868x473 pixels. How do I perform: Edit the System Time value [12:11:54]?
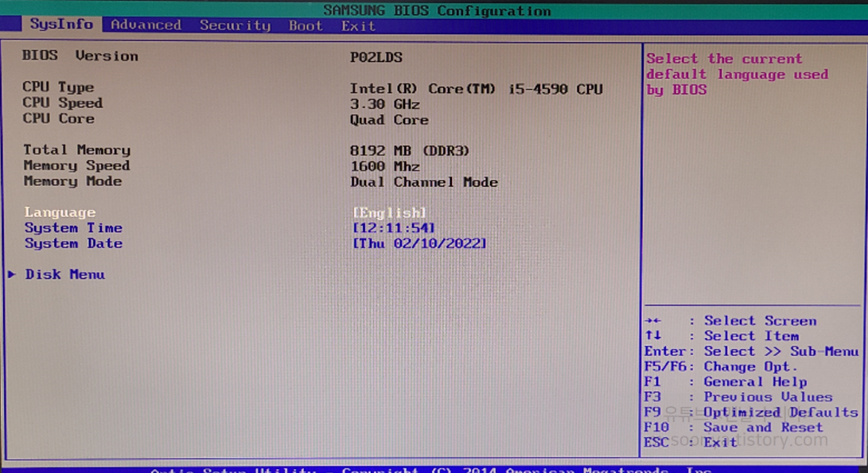tap(394, 228)
